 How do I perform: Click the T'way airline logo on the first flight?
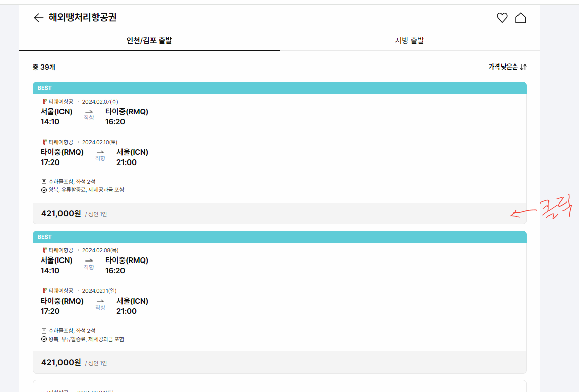[x=45, y=102]
